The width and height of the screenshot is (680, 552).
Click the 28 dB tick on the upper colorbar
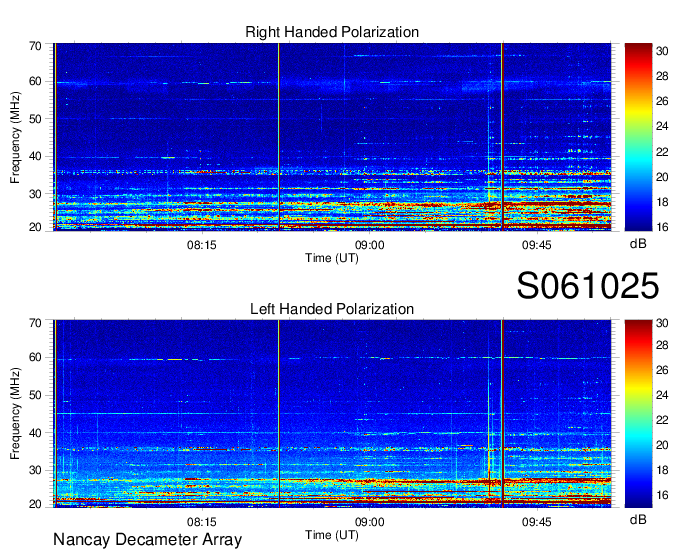pyautogui.click(x=662, y=76)
